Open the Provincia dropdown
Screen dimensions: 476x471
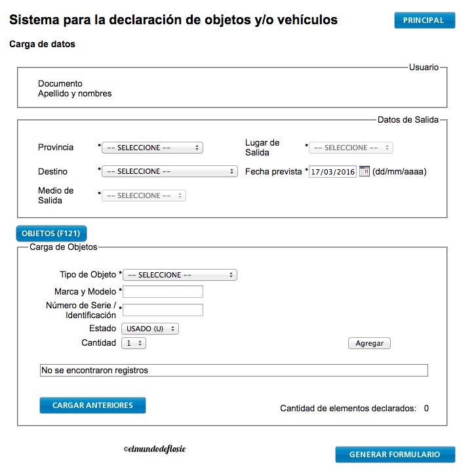point(152,148)
